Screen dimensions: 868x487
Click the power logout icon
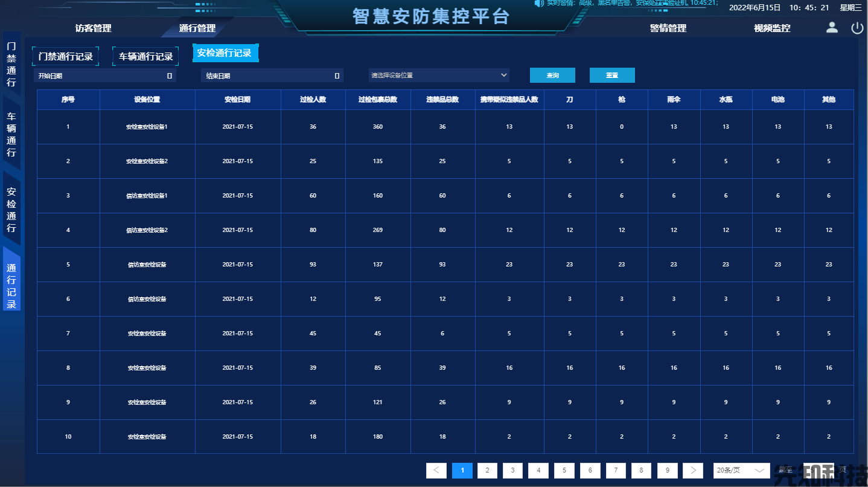pyautogui.click(x=857, y=28)
